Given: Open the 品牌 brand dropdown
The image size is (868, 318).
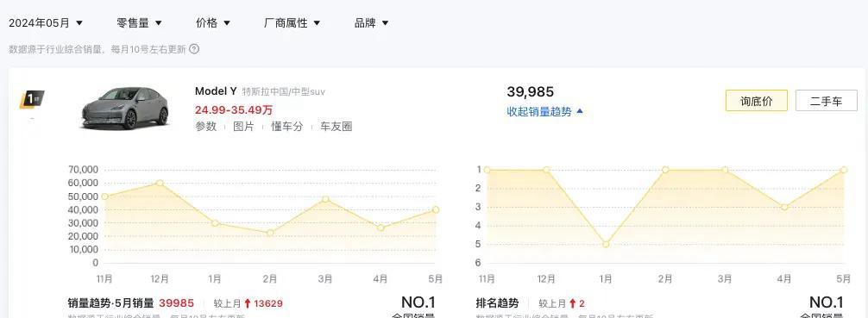Looking at the screenshot, I should click(x=371, y=22).
